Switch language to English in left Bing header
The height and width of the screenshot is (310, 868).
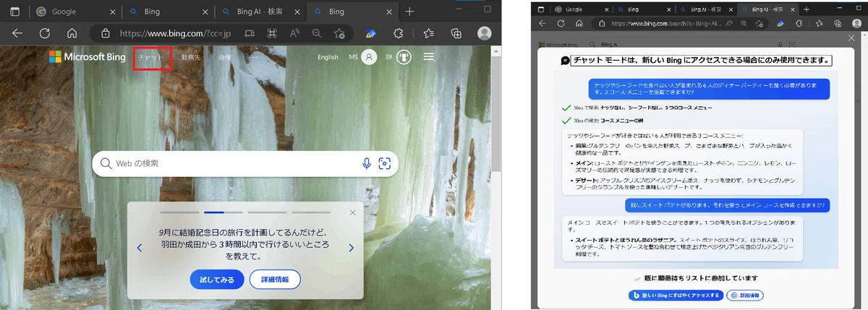328,57
